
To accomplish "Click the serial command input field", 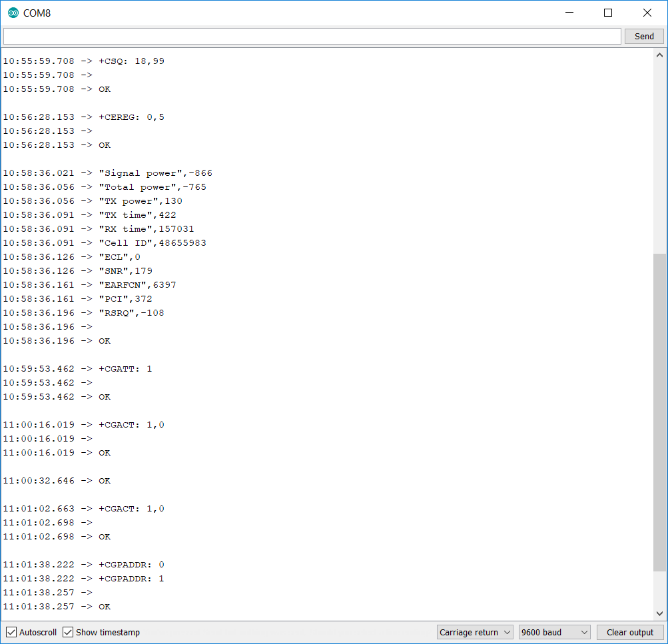I will [x=312, y=36].
